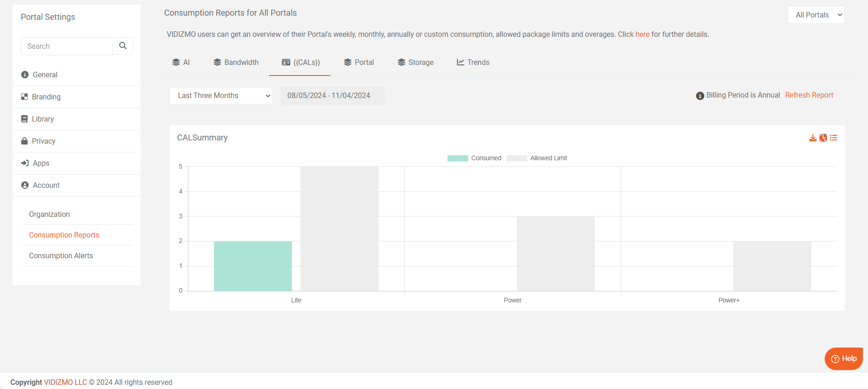Open the All Portals dropdown
The image size is (868, 389).
click(x=816, y=15)
